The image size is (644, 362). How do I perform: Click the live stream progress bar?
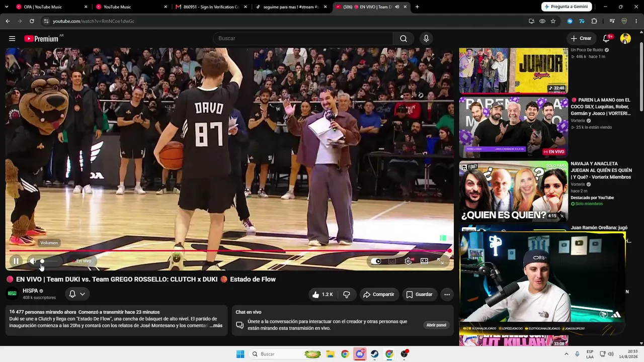(229, 250)
